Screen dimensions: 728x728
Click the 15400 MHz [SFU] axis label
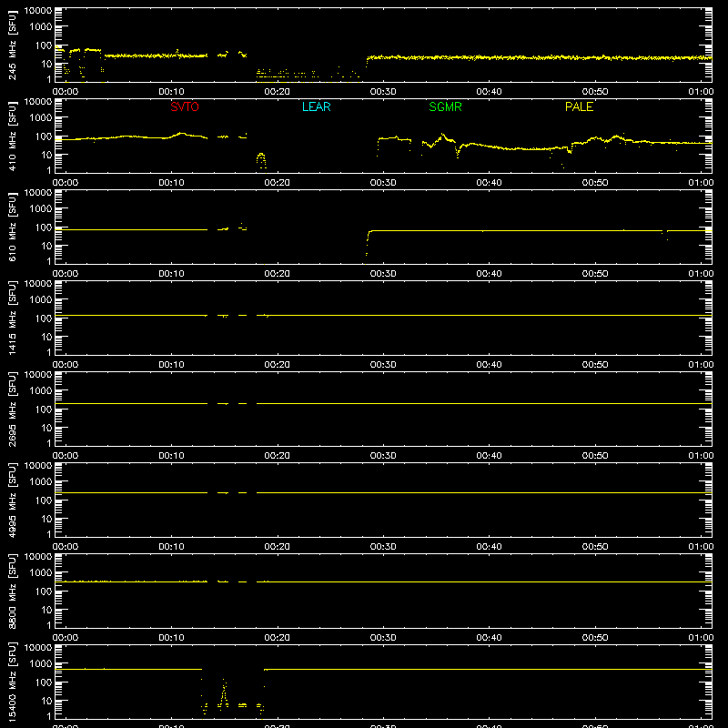[x=12, y=682]
